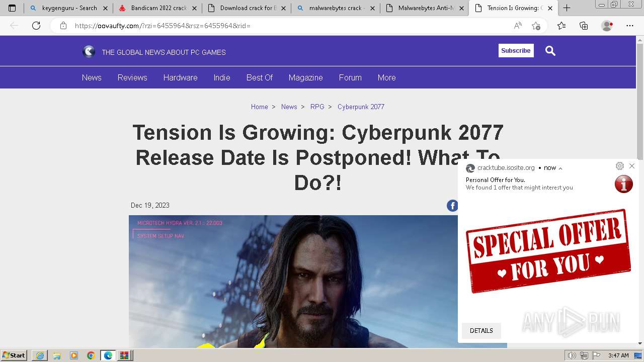Screen dimensions: 644x362
Task: Open the News menu item
Action: 92,77
